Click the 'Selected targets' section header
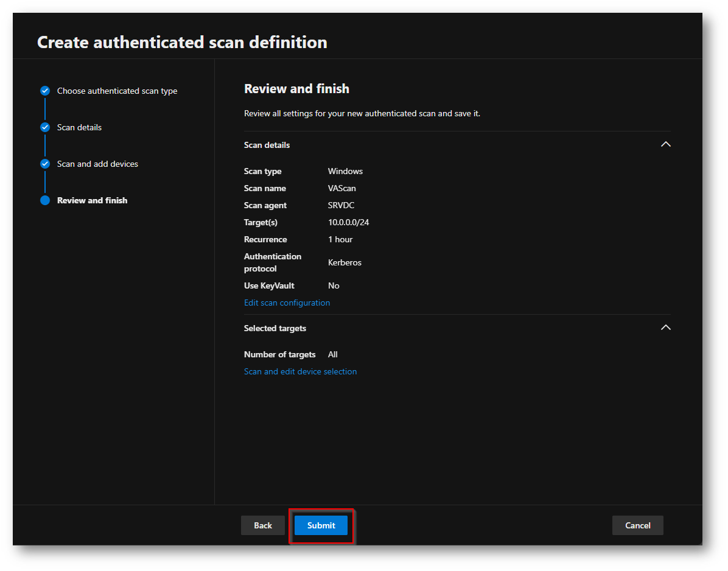 coord(275,328)
